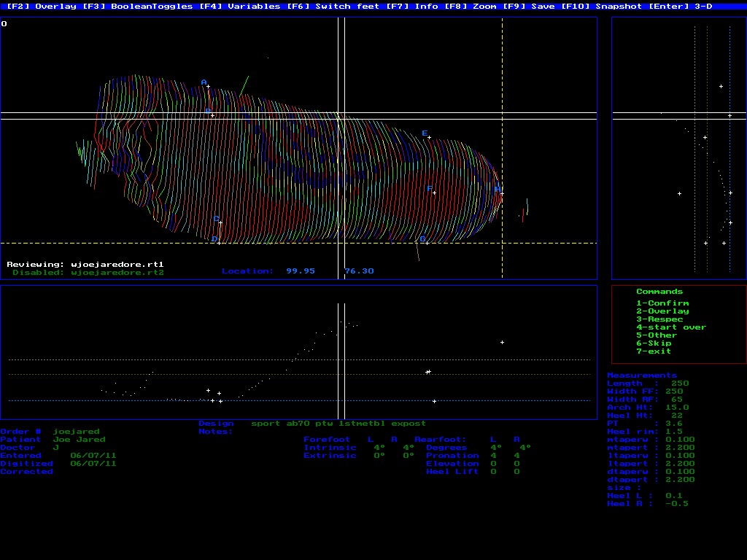The height and width of the screenshot is (560, 747).
Task: Click landmark point G near the yellow baseline
Action: coord(427,244)
